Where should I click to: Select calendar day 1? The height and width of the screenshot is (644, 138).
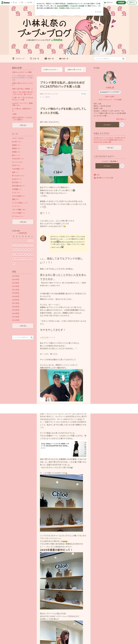(x=29, y=241)
